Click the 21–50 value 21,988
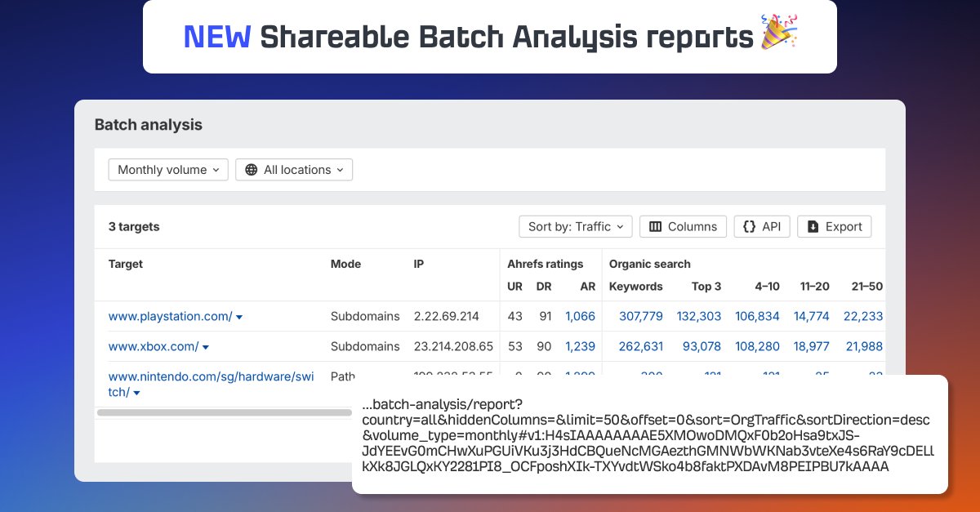Viewport: 980px width, 512px height. point(864,346)
